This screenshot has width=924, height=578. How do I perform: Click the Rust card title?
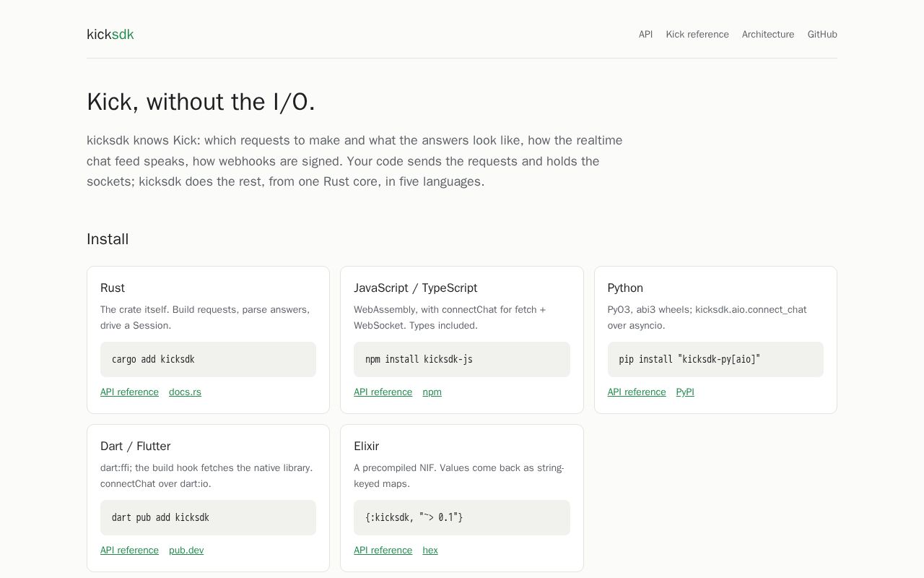pyautogui.click(x=113, y=288)
